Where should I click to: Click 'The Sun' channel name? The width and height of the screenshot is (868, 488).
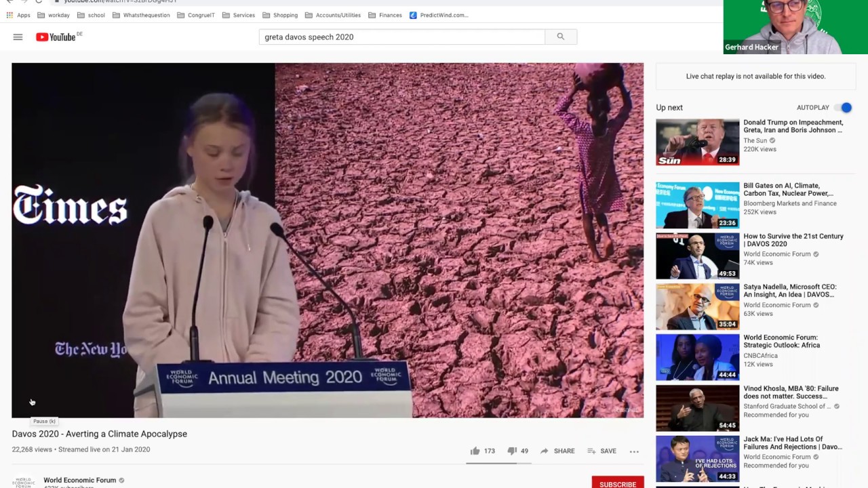tap(755, 140)
